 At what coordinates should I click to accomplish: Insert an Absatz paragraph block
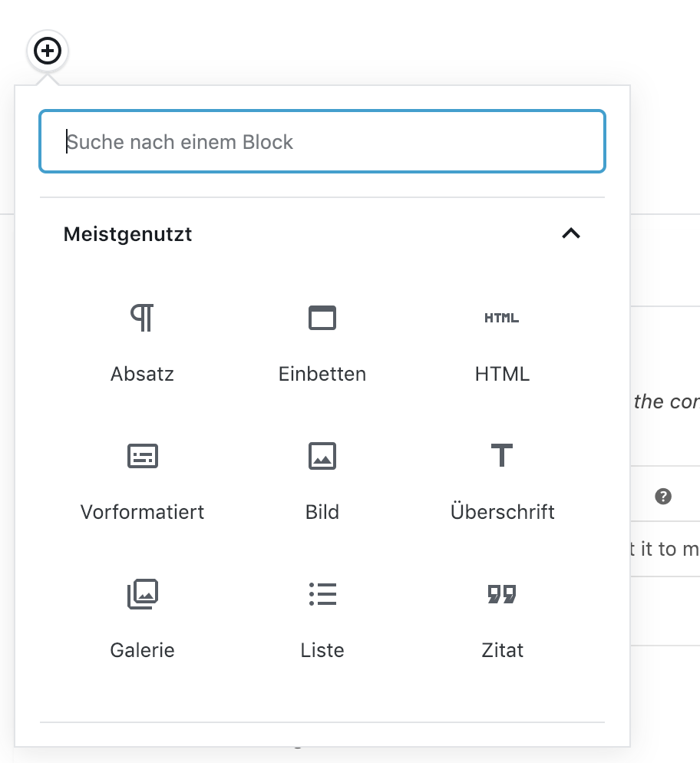point(142,342)
